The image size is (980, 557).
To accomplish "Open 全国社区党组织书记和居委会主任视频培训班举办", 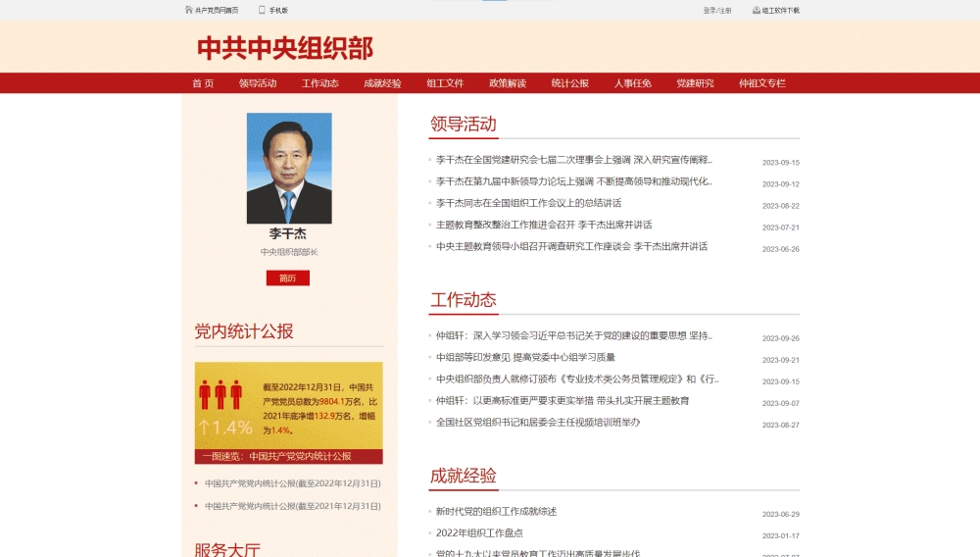I will pyautogui.click(x=537, y=422).
